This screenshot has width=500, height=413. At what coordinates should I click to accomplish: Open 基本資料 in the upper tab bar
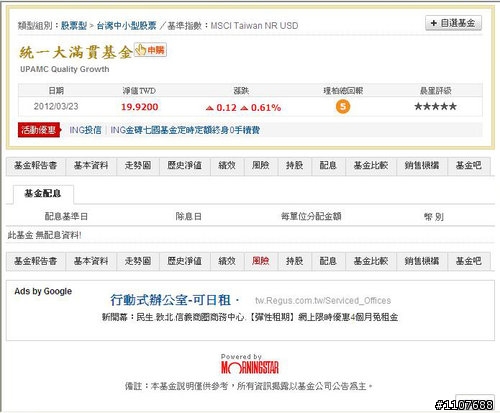click(x=91, y=165)
